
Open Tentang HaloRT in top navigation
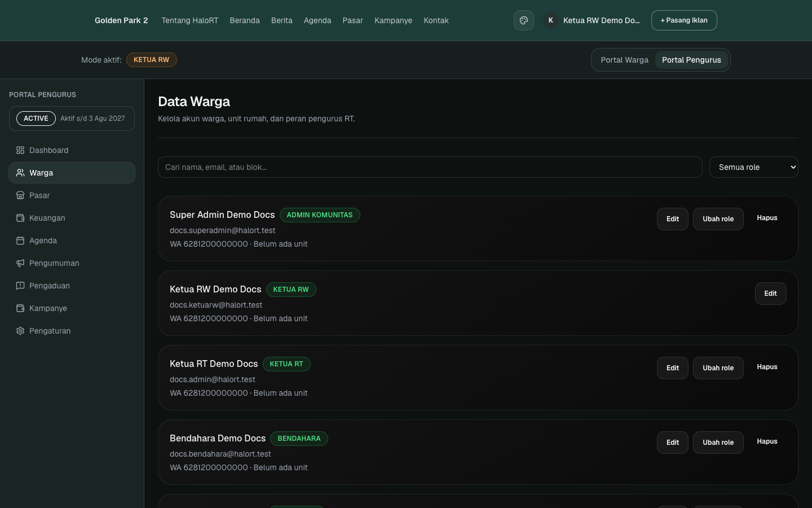pyautogui.click(x=189, y=20)
